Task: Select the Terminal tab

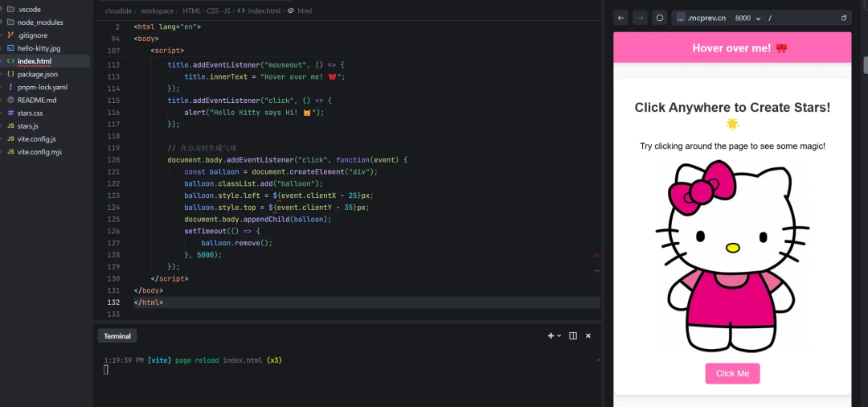Action: click(x=117, y=336)
